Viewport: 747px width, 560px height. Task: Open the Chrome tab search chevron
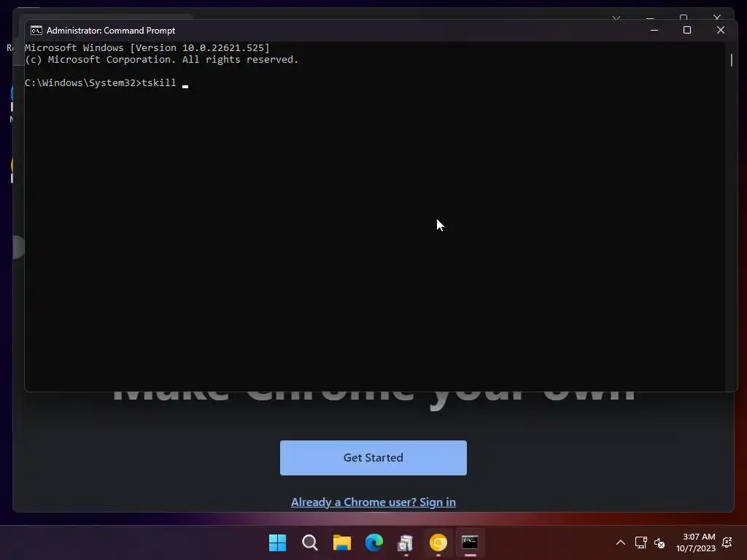(616, 17)
